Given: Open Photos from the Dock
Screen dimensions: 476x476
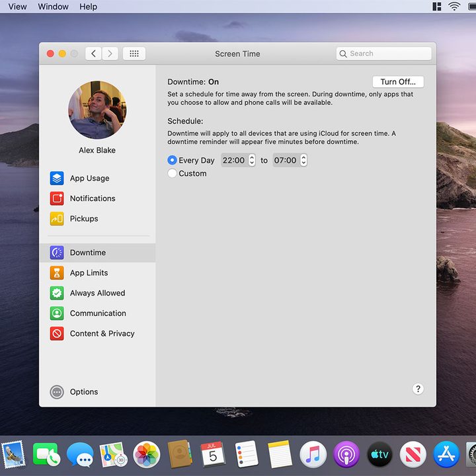Looking at the screenshot, I should [147, 454].
